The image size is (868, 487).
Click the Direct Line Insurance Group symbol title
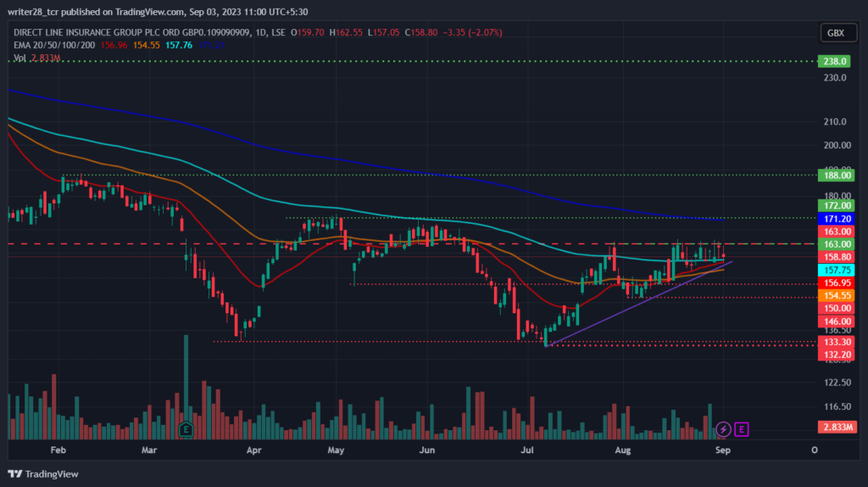[x=131, y=33]
